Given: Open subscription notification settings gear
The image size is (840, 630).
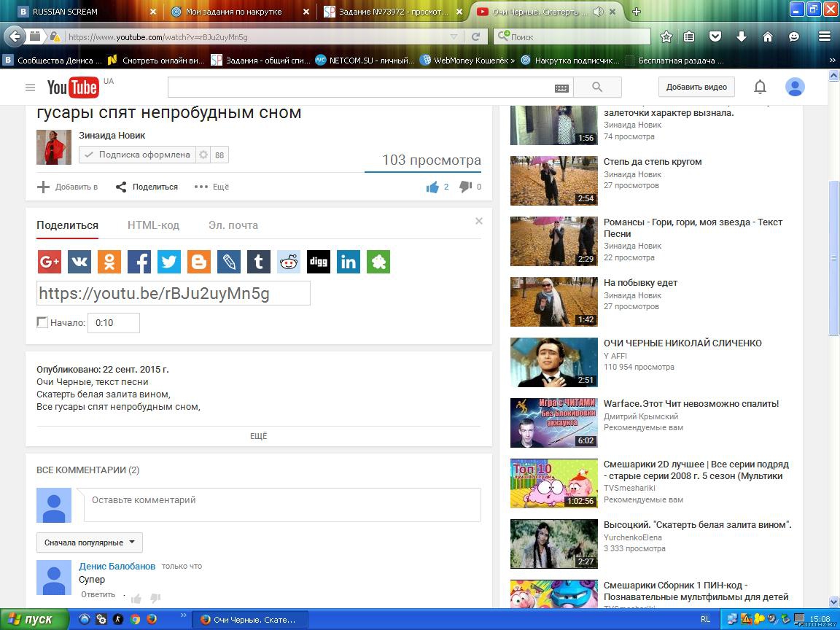Looking at the screenshot, I should point(203,155).
